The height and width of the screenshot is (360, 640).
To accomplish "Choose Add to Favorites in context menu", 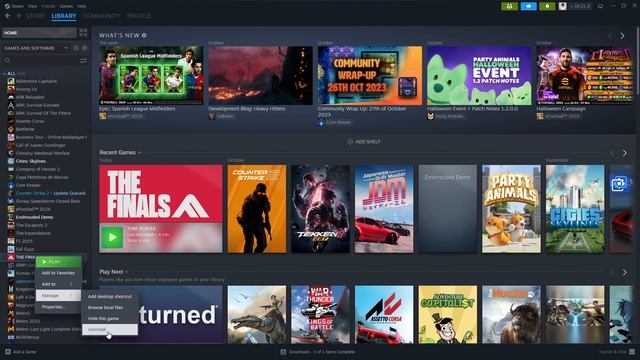I will coord(58,273).
